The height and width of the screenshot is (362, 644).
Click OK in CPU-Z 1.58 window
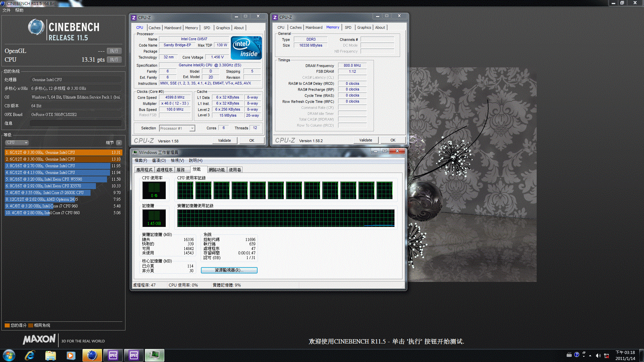tap(252, 140)
